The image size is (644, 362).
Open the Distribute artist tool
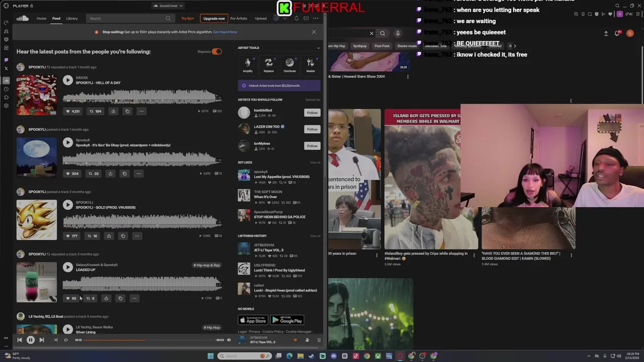(x=290, y=65)
